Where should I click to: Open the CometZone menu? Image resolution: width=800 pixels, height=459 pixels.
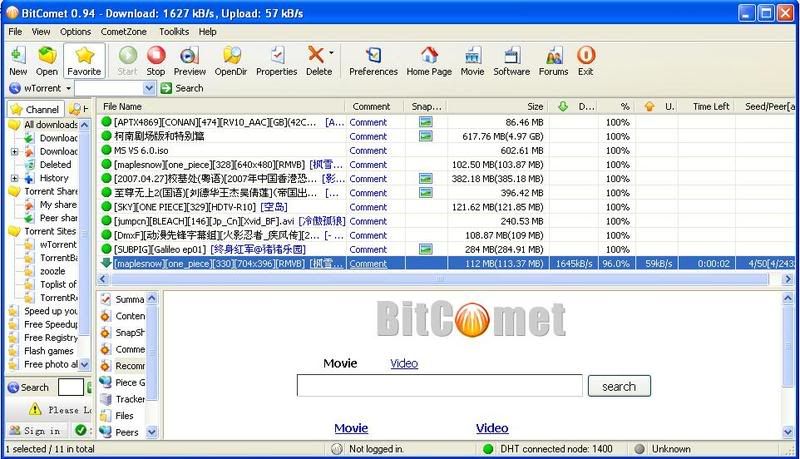click(123, 32)
